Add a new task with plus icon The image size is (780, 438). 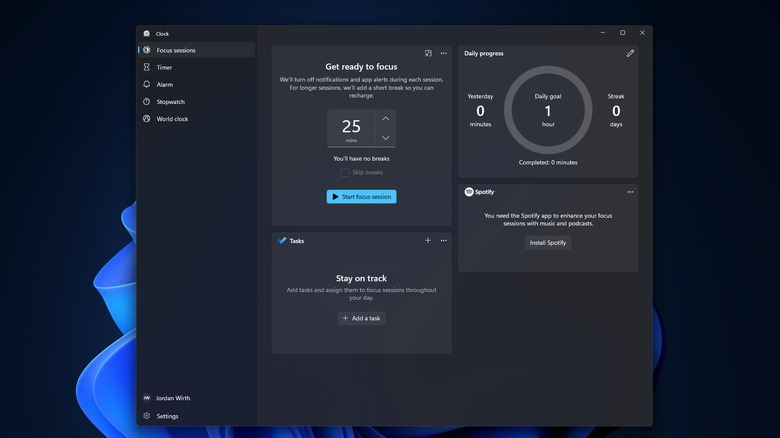coord(428,240)
